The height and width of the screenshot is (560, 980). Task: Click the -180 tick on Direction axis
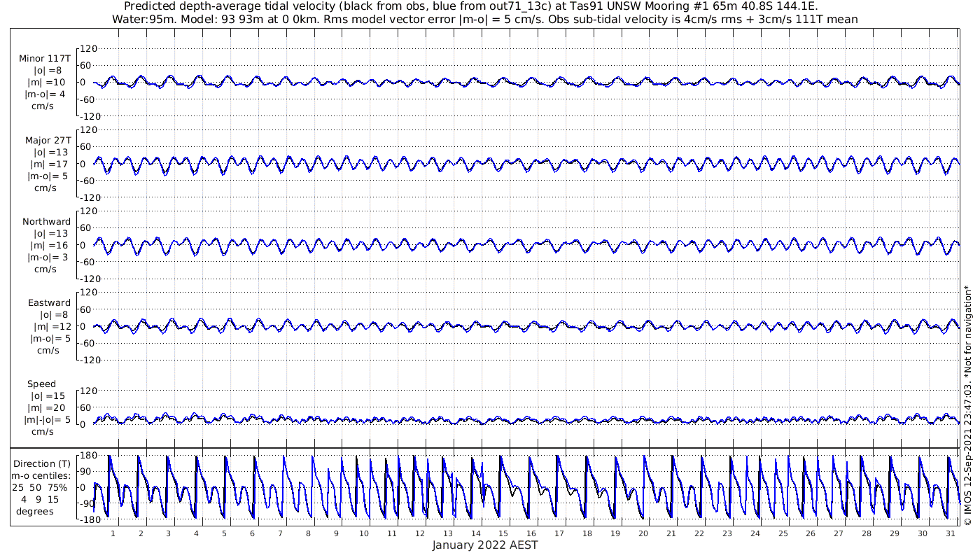[84, 519]
